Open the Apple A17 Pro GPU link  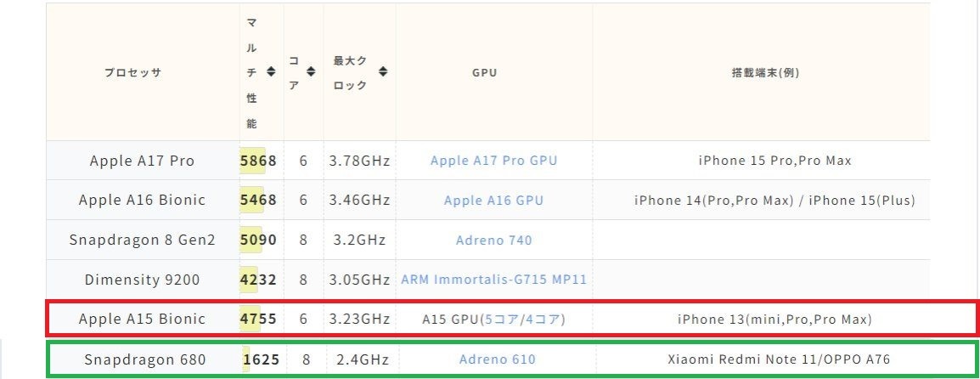click(x=493, y=161)
